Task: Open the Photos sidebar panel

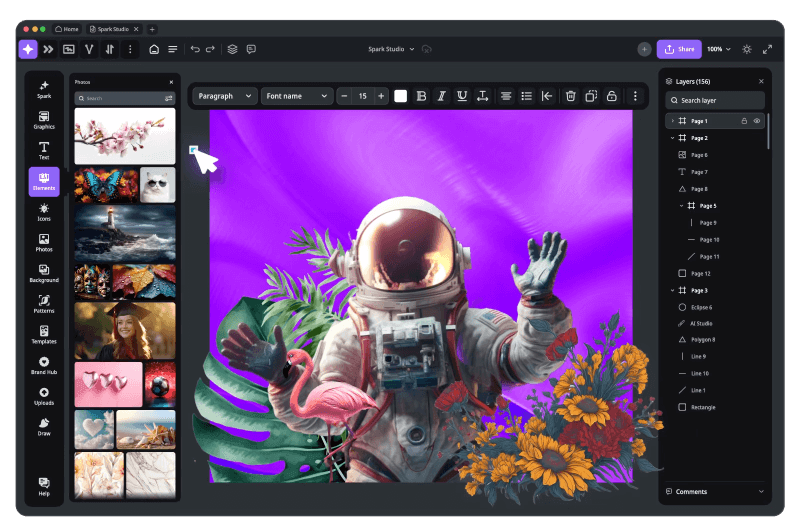Action: 44,243
